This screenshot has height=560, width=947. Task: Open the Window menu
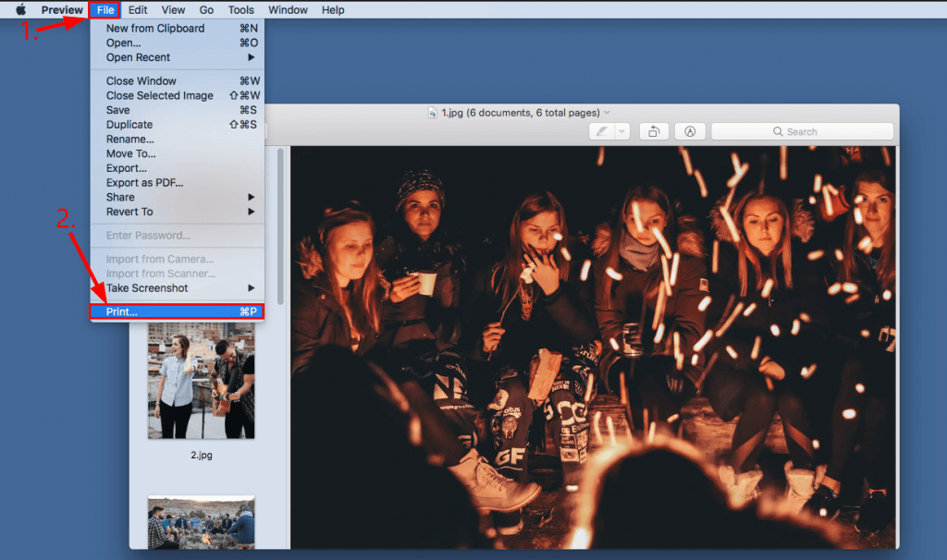[289, 9]
